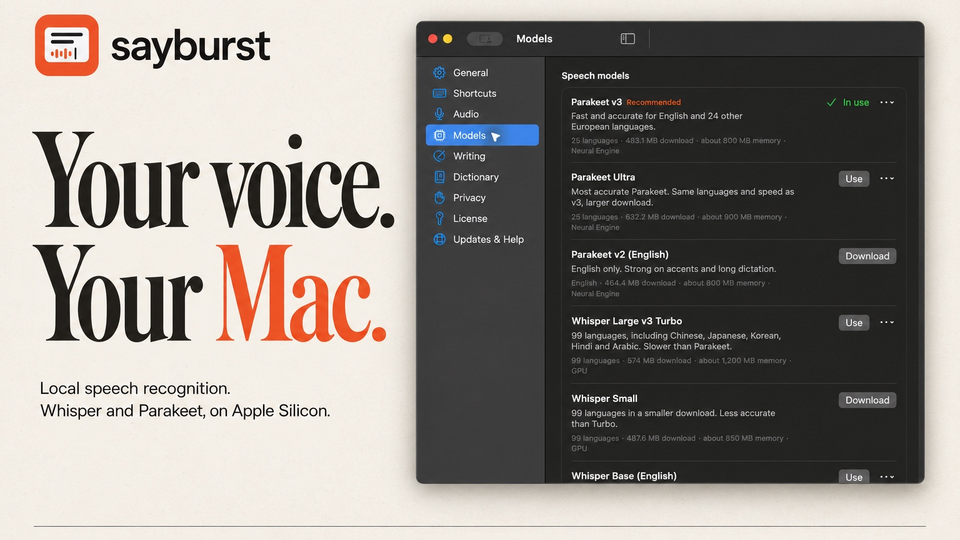Open the more options menu for Parakeet Ultra
The image size is (960, 540).
click(x=887, y=178)
